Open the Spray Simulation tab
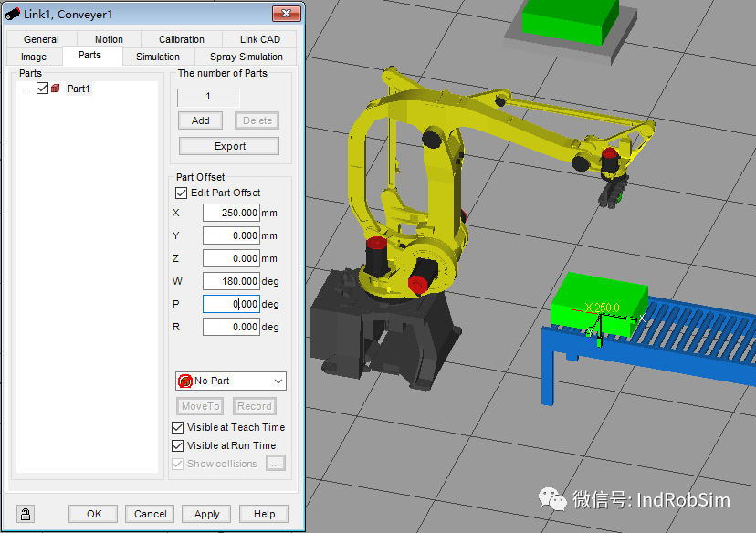The width and height of the screenshot is (756, 533). coord(247,57)
